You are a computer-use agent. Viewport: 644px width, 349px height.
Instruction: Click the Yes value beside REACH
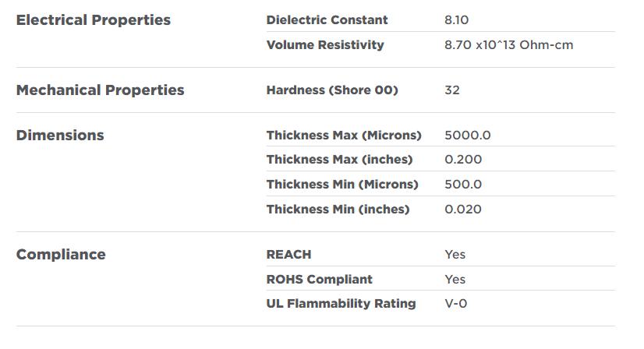tap(455, 254)
